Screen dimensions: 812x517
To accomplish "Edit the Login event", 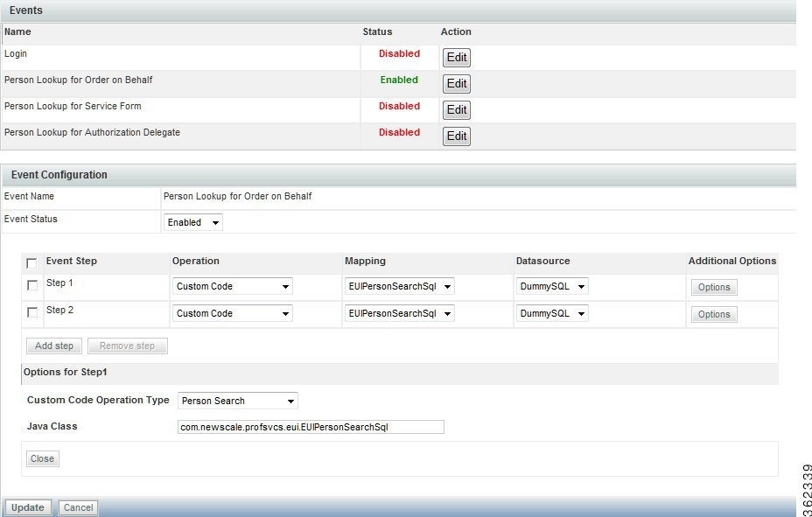I will [x=456, y=57].
